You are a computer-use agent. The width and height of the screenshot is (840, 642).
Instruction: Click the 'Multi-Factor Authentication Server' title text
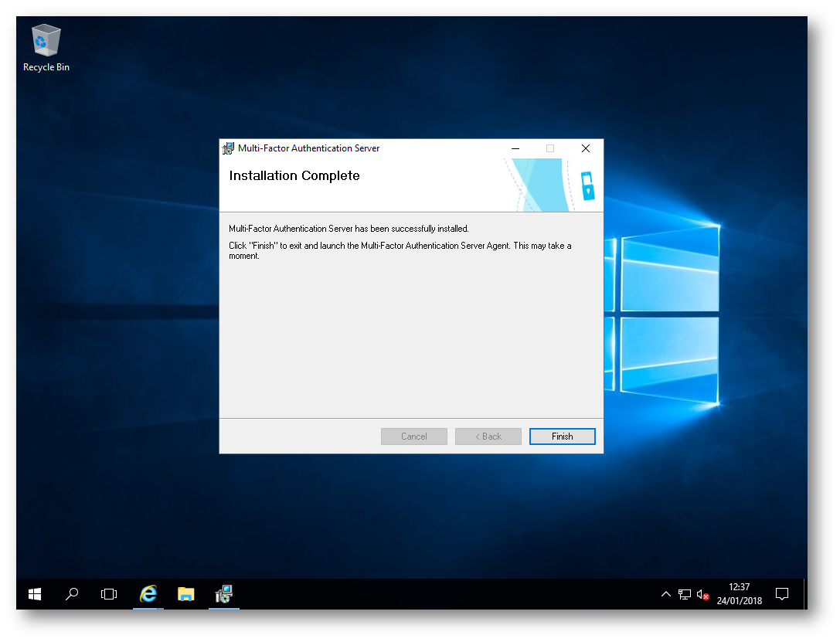[308, 148]
